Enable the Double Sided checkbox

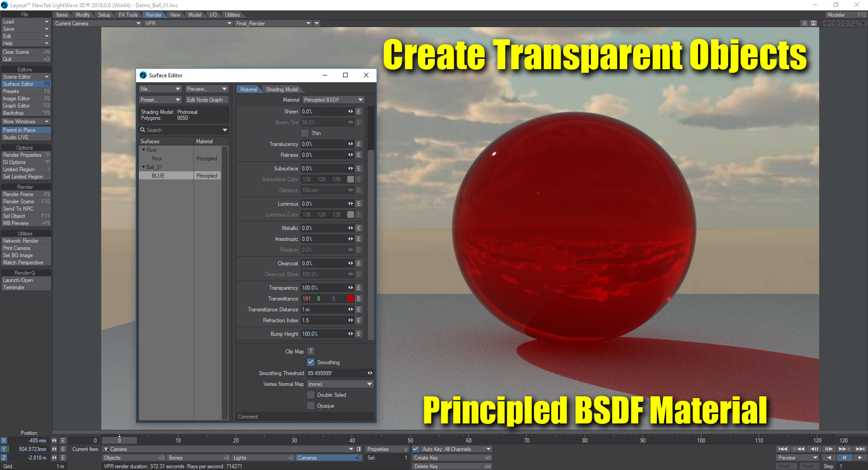(x=311, y=395)
